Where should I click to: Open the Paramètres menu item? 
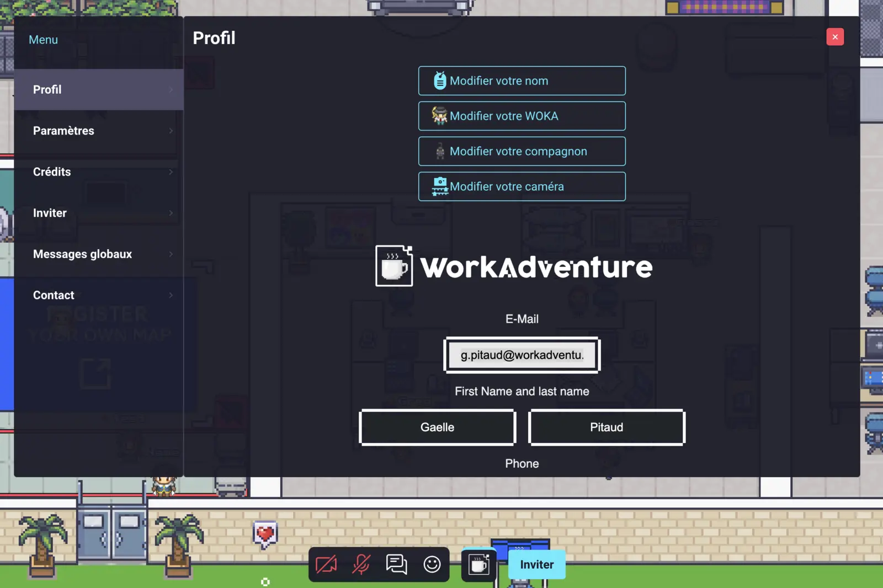(99, 131)
